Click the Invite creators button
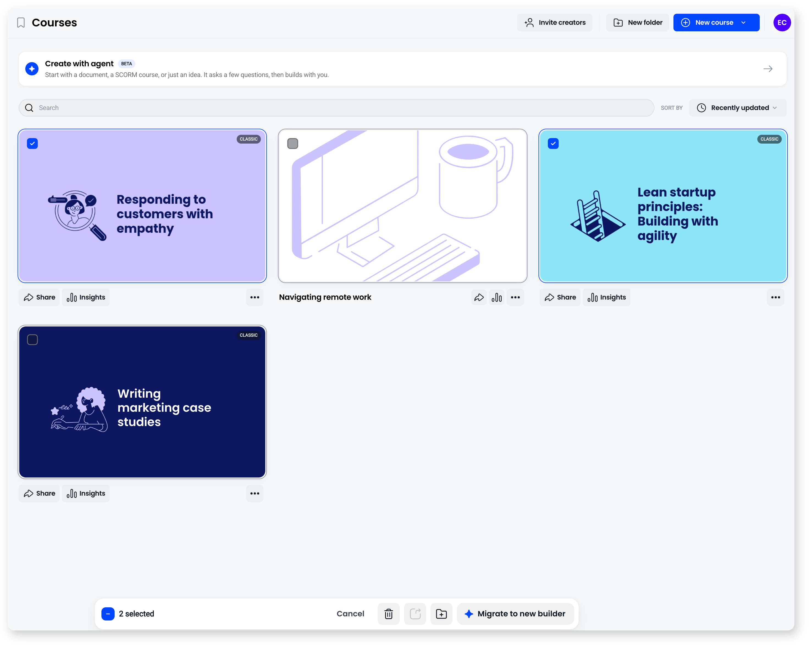The width and height of the screenshot is (812, 648). (554, 23)
